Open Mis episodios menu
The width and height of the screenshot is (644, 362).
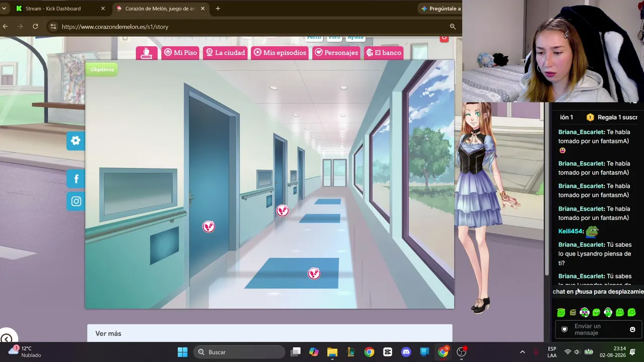coord(280,53)
